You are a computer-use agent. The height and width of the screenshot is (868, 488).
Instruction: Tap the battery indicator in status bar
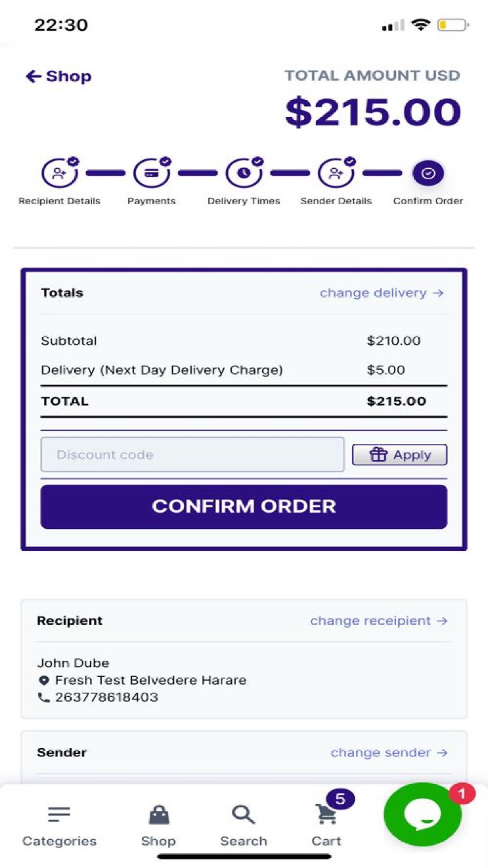[452, 24]
